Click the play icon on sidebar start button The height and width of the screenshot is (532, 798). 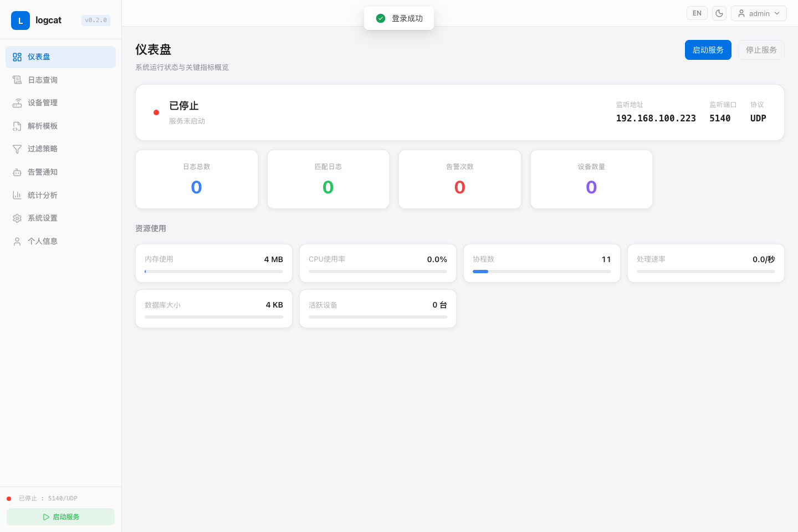(x=46, y=517)
